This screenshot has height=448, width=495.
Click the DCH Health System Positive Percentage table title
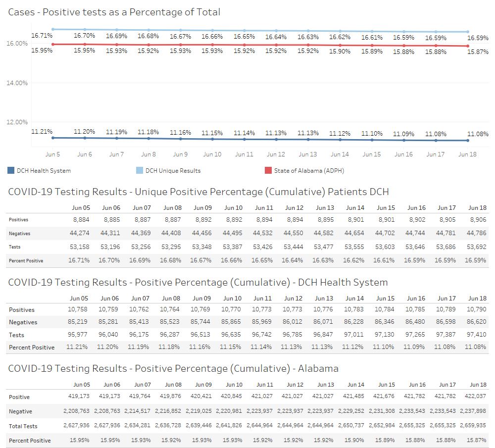point(198,282)
